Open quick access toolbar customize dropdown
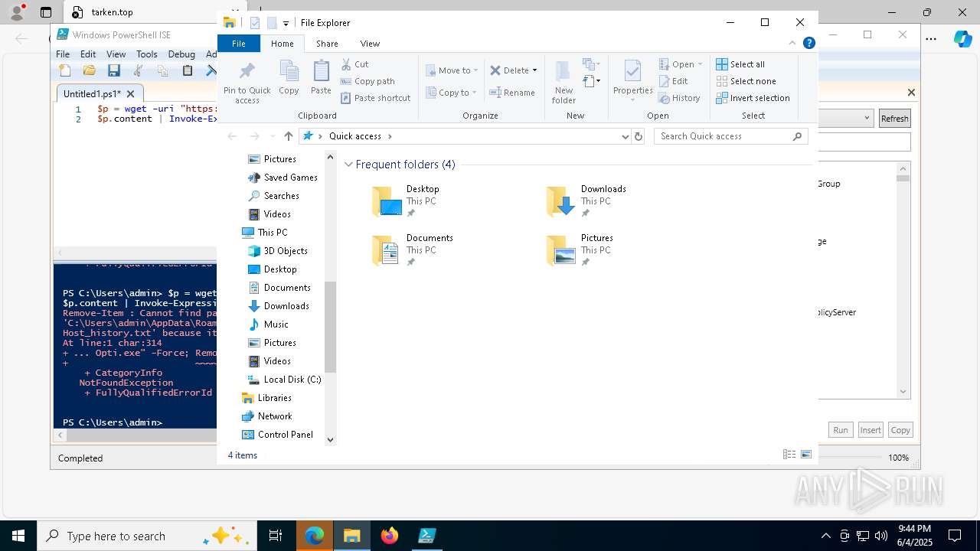Viewport: 980px width, 551px height. pyautogui.click(x=286, y=24)
